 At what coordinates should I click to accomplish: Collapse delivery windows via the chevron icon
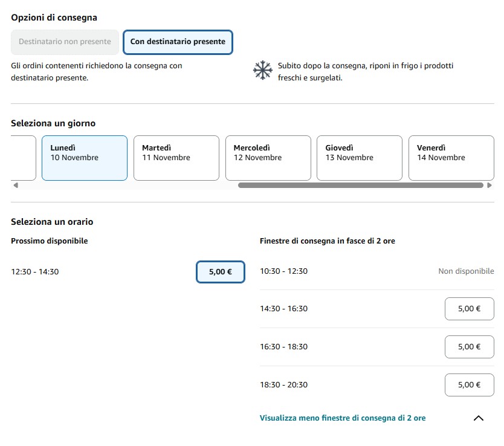[478, 418]
